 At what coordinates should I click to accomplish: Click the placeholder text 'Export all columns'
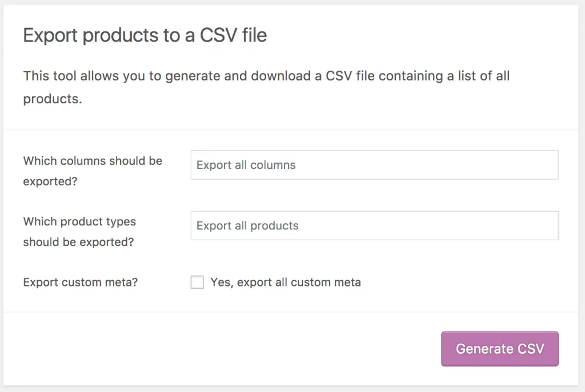pos(246,165)
